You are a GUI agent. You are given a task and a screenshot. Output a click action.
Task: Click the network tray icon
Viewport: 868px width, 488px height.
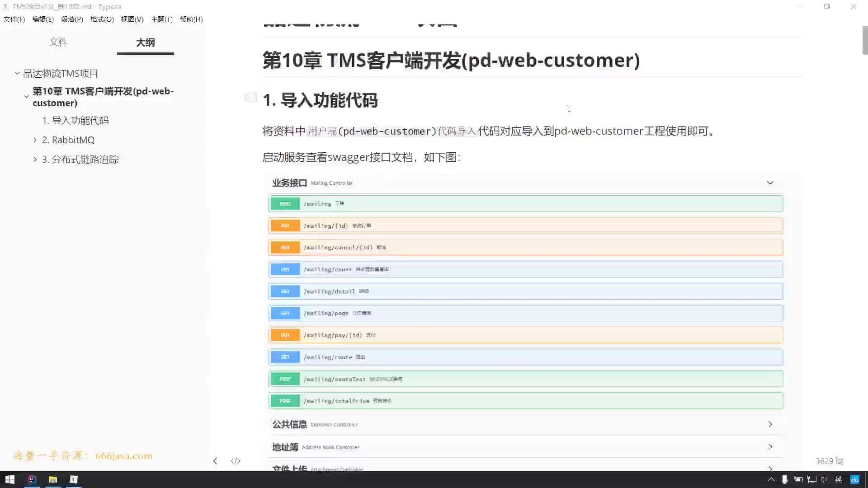[x=812, y=479]
